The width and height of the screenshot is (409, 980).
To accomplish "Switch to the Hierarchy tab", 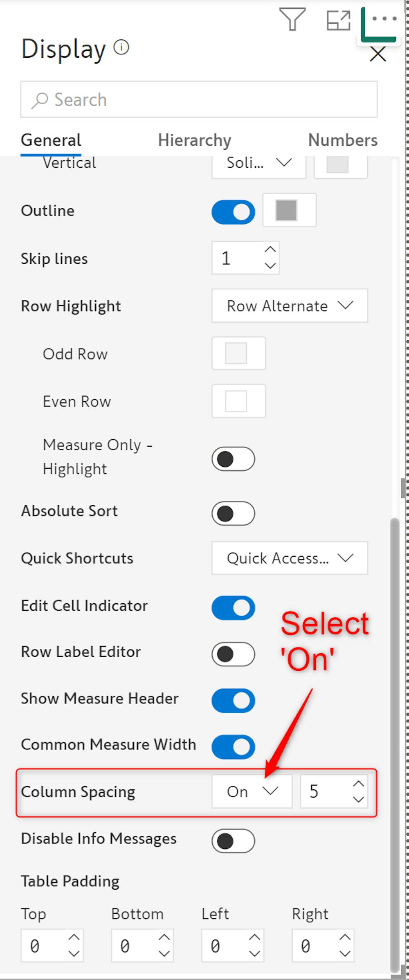I will (194, 140).
